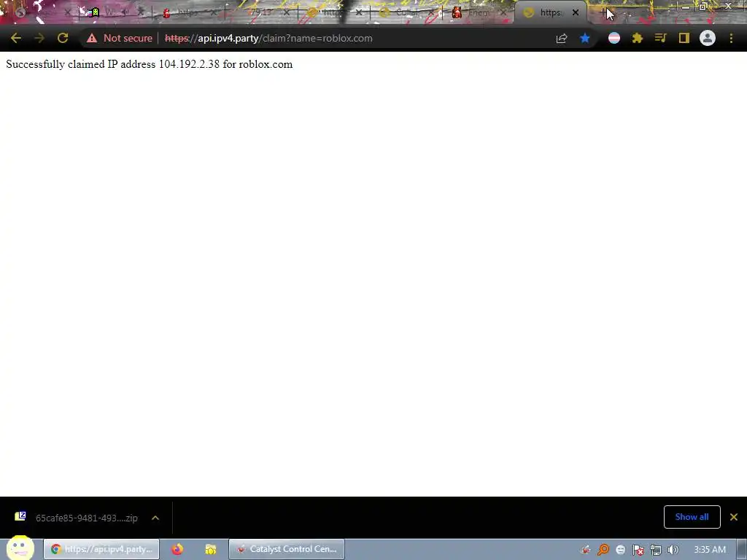Open the file explorer taskbar icon
The image size is (747, 560).
click(210, 549)
